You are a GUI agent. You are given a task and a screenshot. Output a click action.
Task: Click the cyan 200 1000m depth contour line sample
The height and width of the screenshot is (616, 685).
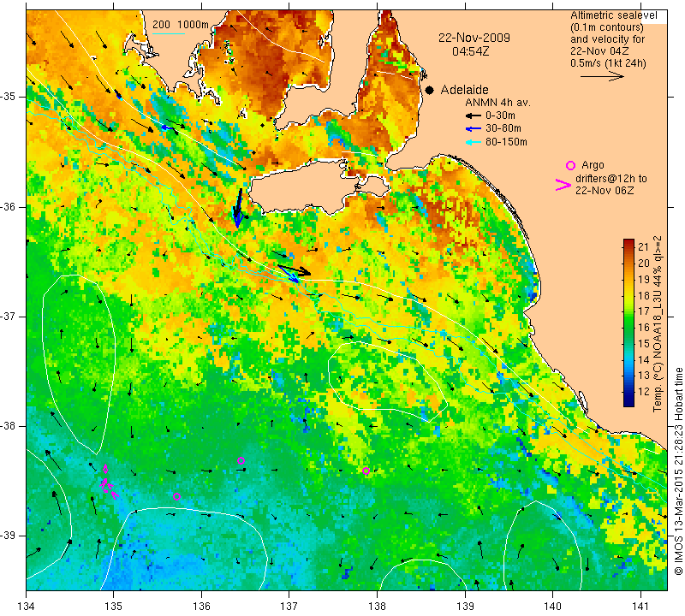click(168, 33)
